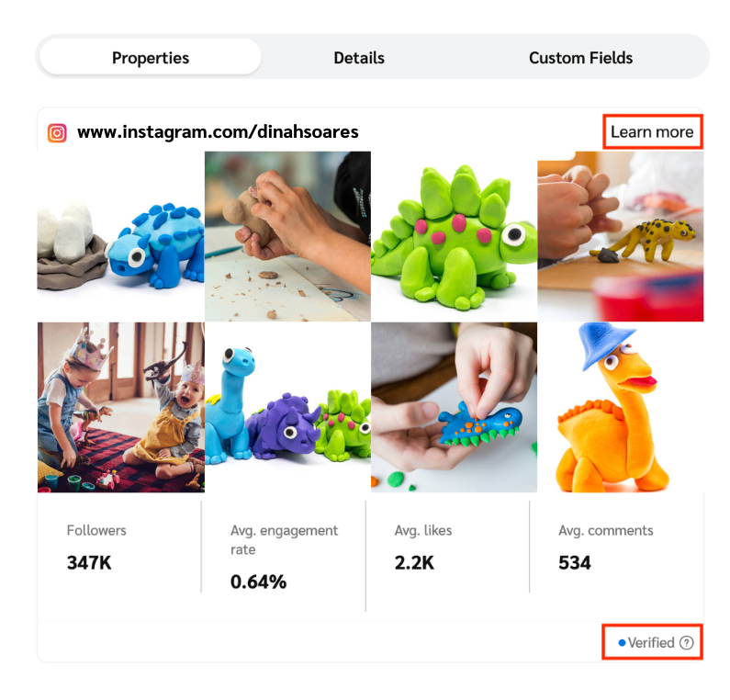Click the Followers 347K stat

pos(96,548)
